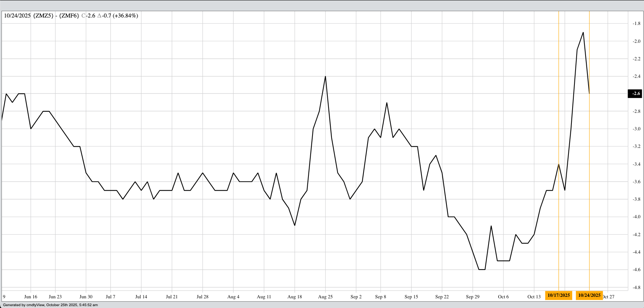644x308 pixels.
Task: Click the -3.4 price axis label
Action: [636, 164]
